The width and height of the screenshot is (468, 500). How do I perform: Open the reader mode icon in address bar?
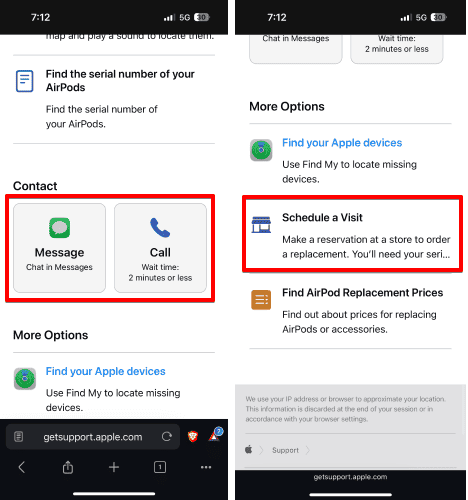[x=19, y=436]
